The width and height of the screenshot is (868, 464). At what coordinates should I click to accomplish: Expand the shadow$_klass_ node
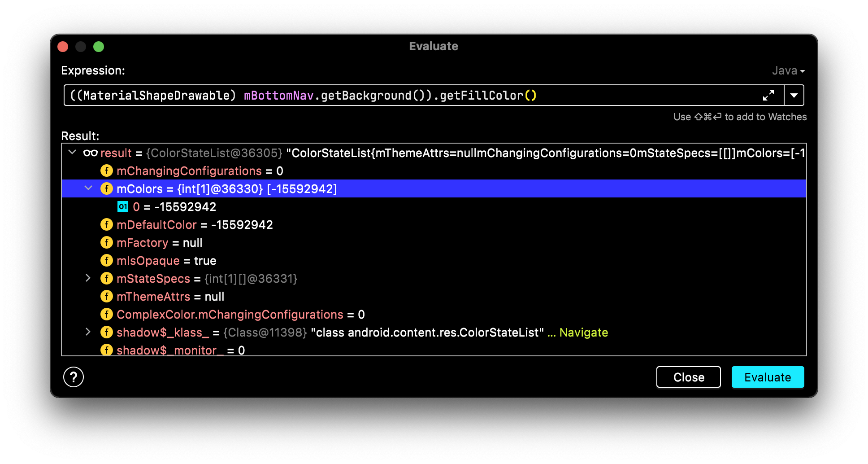click(x=88, y=332)
